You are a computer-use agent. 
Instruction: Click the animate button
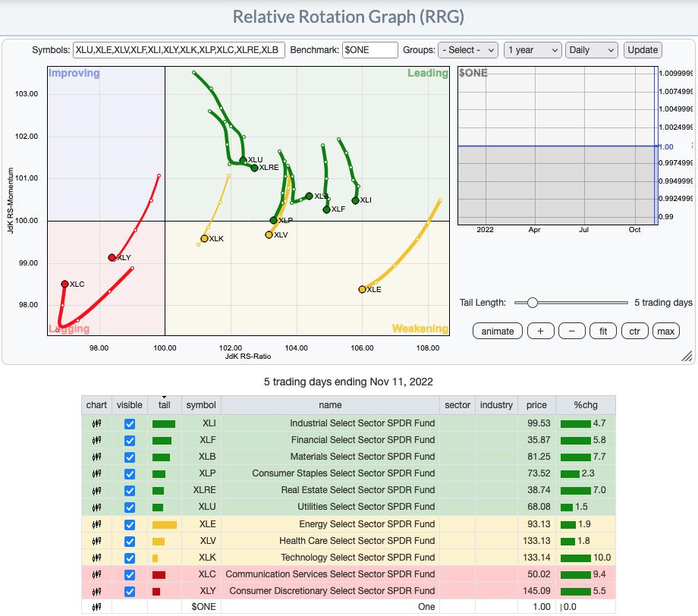(x=498, y=331)
